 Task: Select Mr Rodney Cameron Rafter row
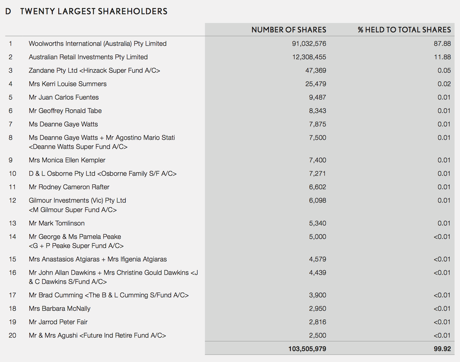pyautogui.click(x=230, y=187)
